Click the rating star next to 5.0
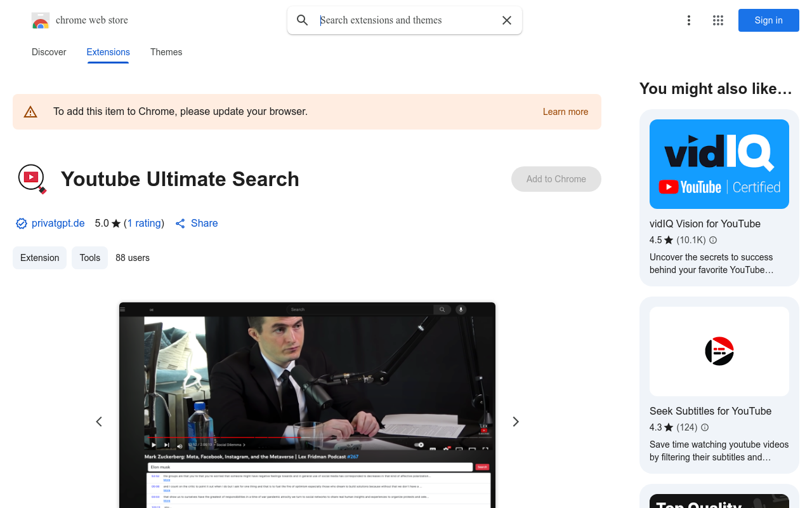The width and height of the screenshot is (812, 508). point(116,224)
